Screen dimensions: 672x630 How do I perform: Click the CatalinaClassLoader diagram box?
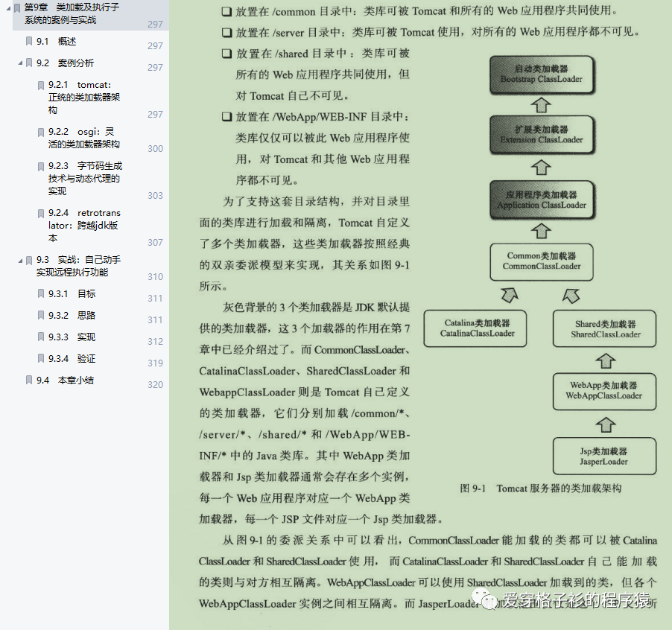pyautogui.click(x=475, y=328)
